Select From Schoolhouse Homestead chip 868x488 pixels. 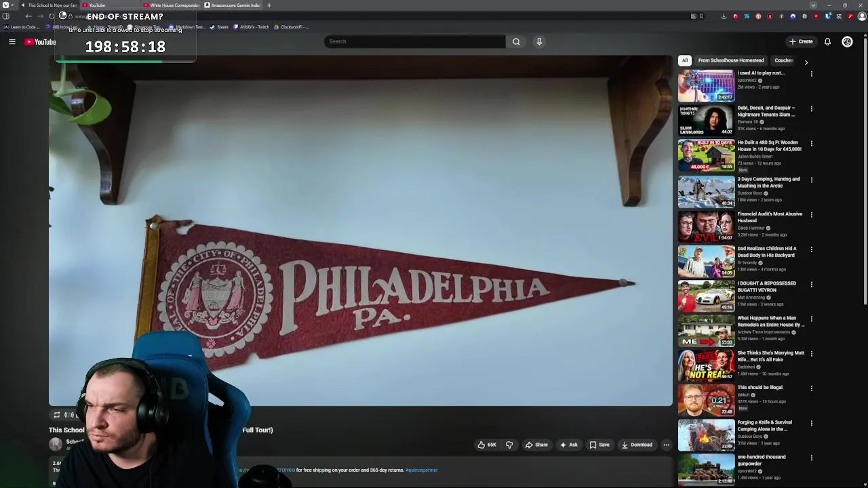point(731,60)
